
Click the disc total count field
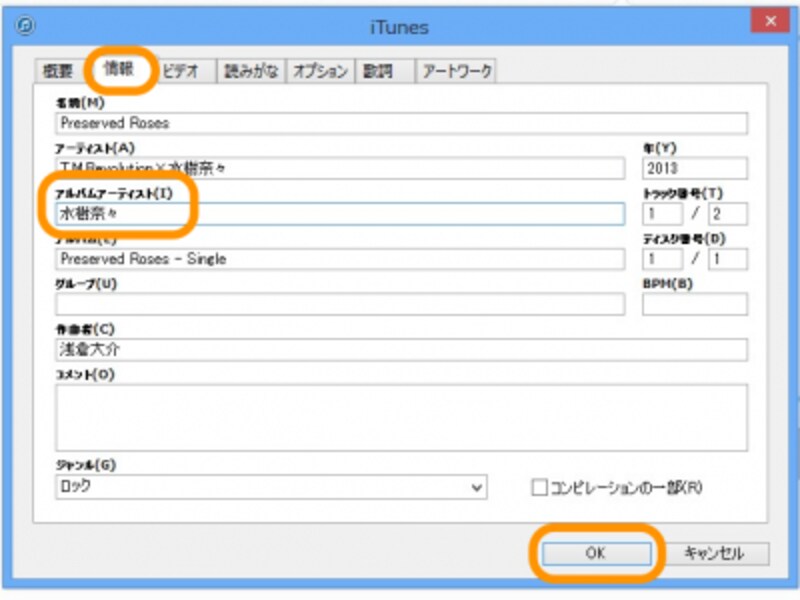(x=728, y=259)
